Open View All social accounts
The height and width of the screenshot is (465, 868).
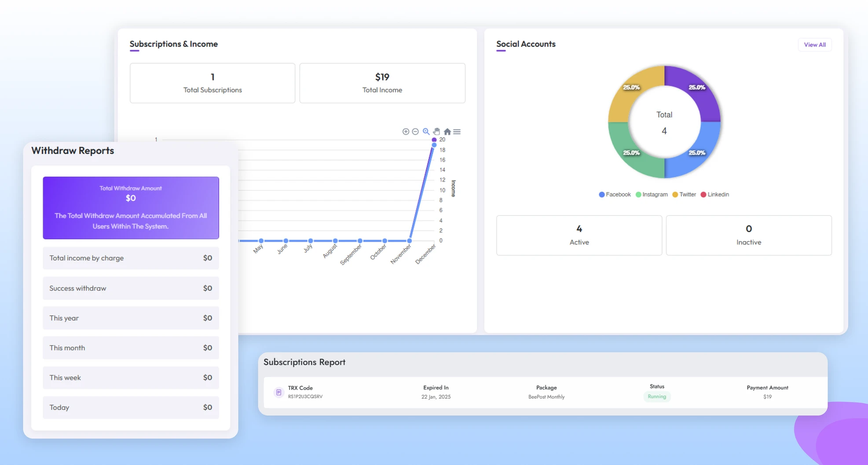click(814, 45)
